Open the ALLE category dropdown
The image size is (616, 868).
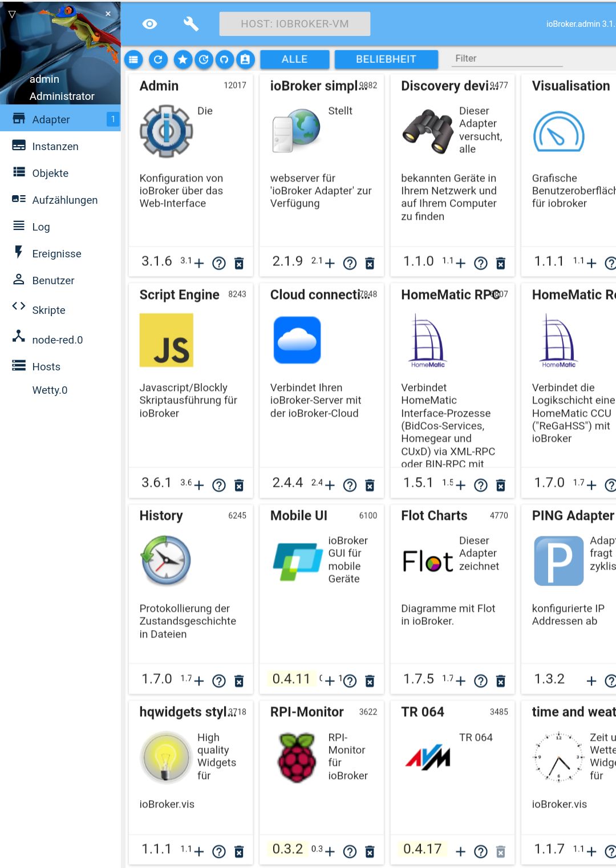point(295,59)
